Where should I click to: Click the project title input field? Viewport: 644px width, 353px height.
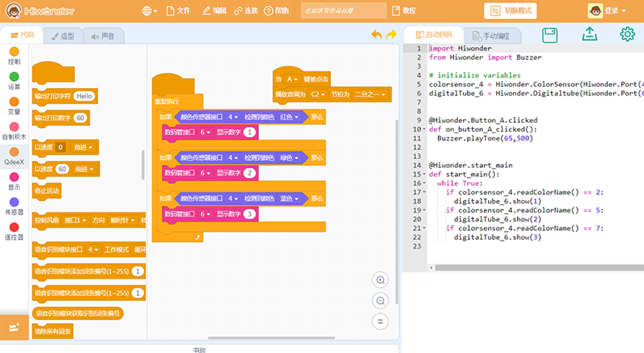tap(343, 10)
